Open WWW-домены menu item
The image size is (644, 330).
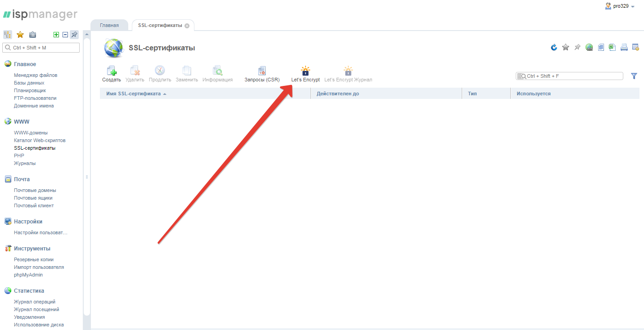pos(31,133)
